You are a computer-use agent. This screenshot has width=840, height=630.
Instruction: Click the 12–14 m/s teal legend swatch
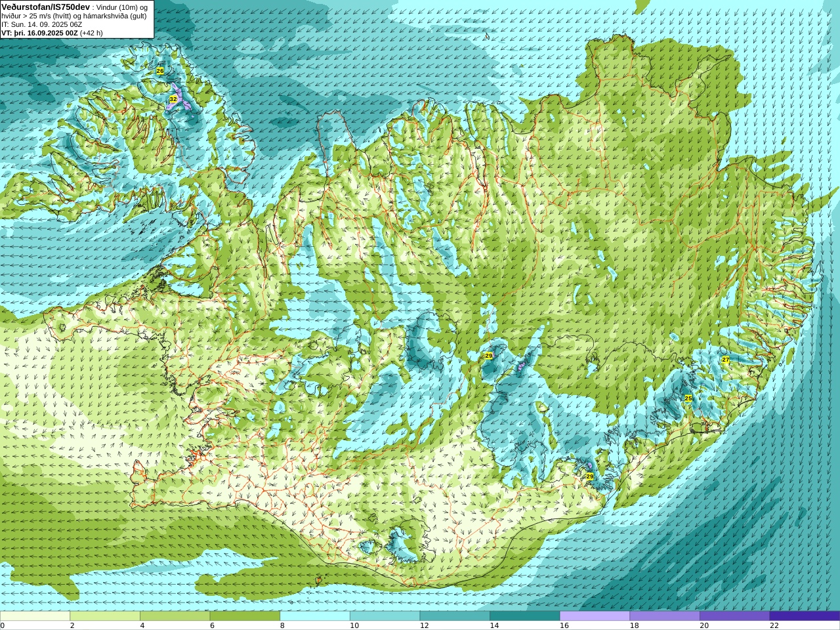click(455, 616)
